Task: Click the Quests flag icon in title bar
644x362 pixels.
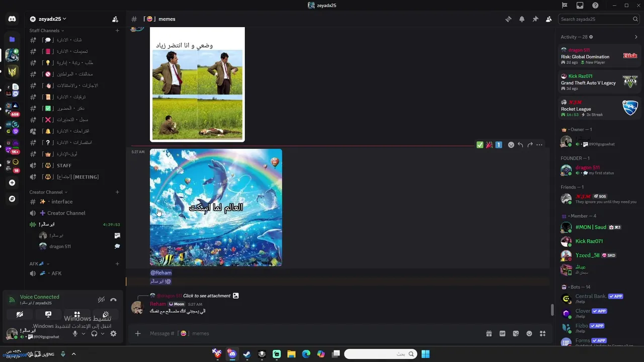Action: pyautogui.click(x=565, y=6)
